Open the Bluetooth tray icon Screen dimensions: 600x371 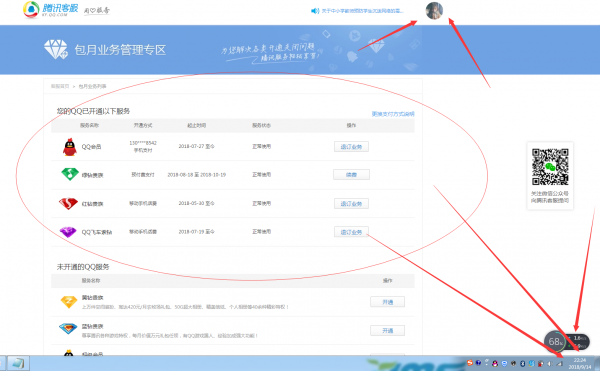pyautogui.click(x=522, y=363)
